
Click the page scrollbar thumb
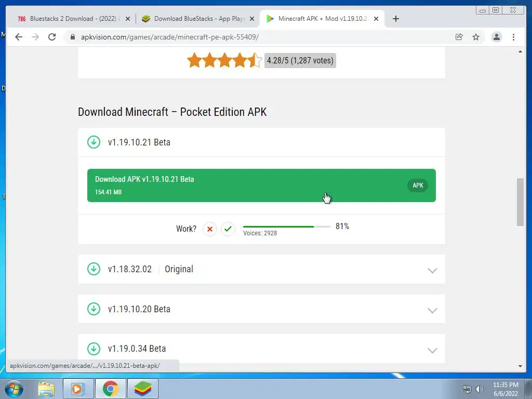(520, 202)
